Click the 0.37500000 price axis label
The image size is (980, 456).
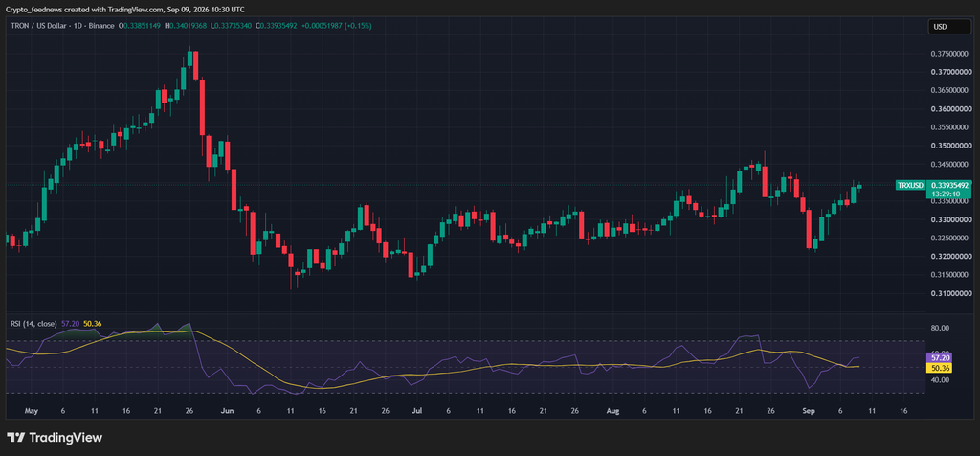951,54
